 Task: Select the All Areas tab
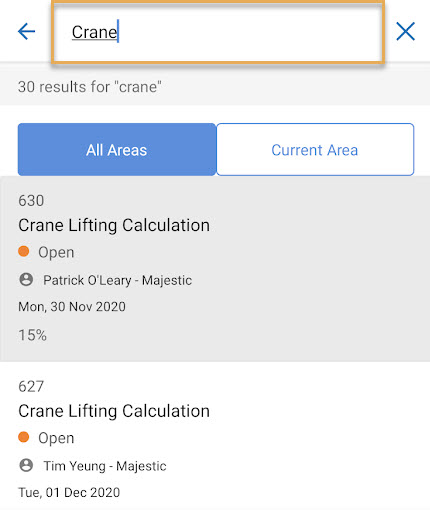coord(117,149)
